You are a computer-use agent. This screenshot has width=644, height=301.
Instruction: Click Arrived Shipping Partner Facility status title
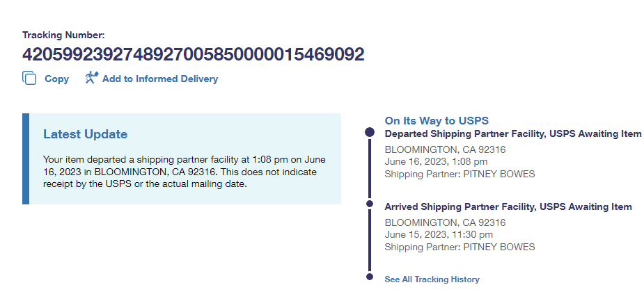(508, 206)
